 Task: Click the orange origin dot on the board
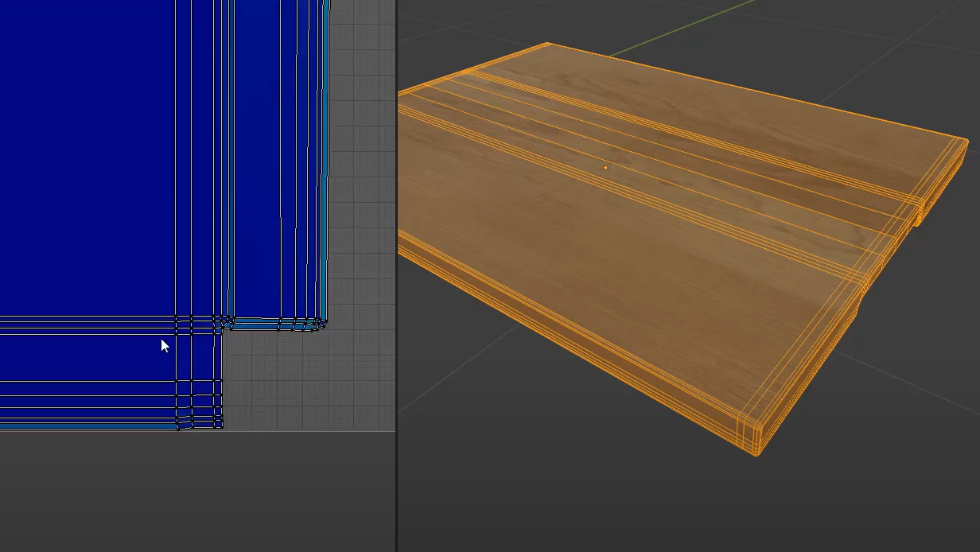606,168
